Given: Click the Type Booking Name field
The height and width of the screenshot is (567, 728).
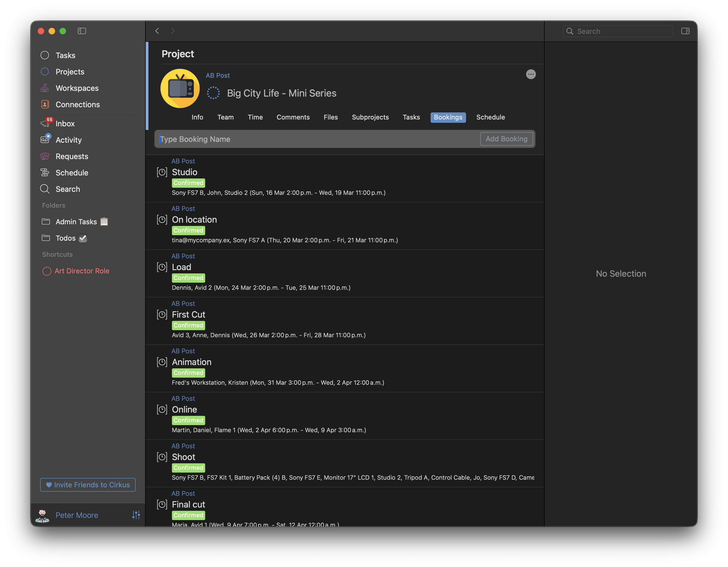Looking at the screenshot, I should 317,139.
